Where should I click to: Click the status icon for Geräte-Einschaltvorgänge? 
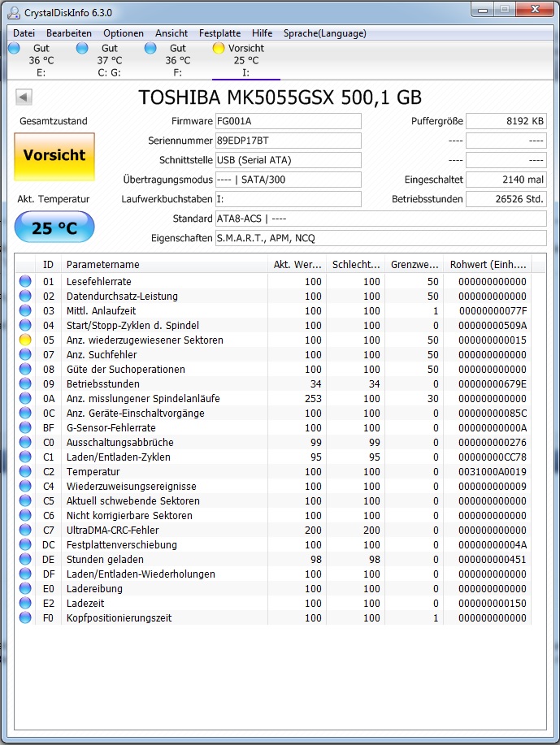tap(25, 413)
